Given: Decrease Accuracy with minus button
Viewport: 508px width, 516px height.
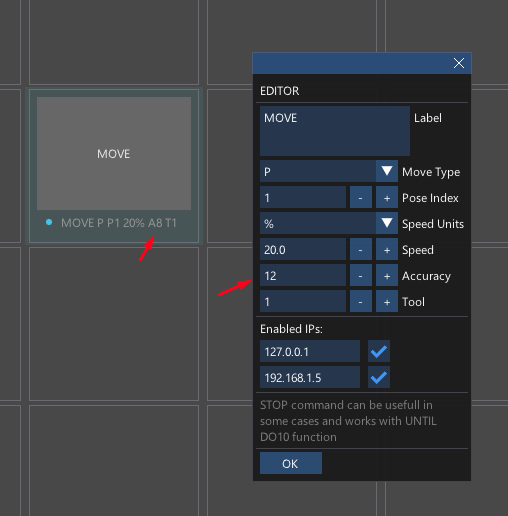Looking at the screenshot, I should (361, 275).
